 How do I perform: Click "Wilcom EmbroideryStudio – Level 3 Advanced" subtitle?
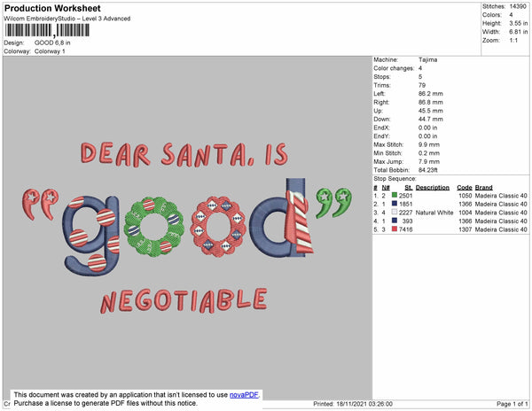[x=67, y=19]
